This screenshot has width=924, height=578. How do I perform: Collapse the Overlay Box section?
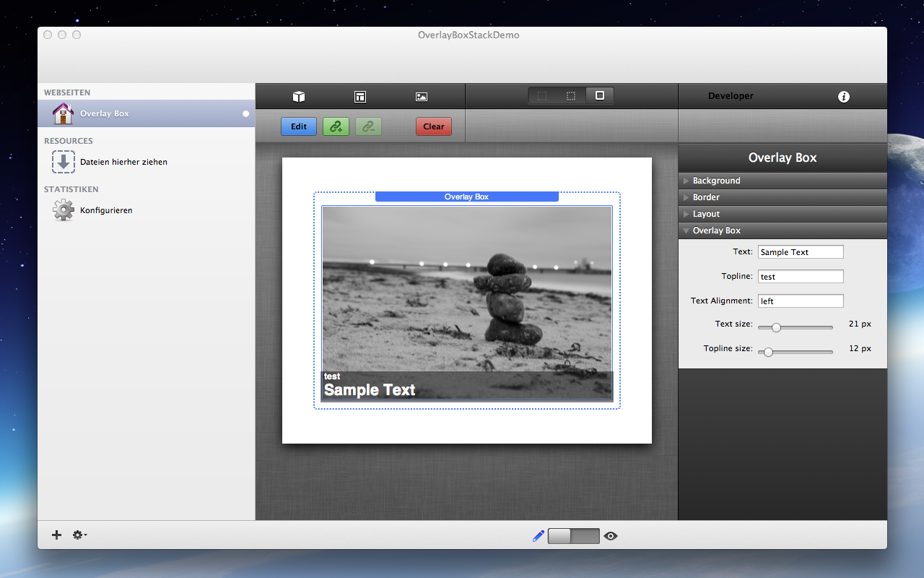783,230
